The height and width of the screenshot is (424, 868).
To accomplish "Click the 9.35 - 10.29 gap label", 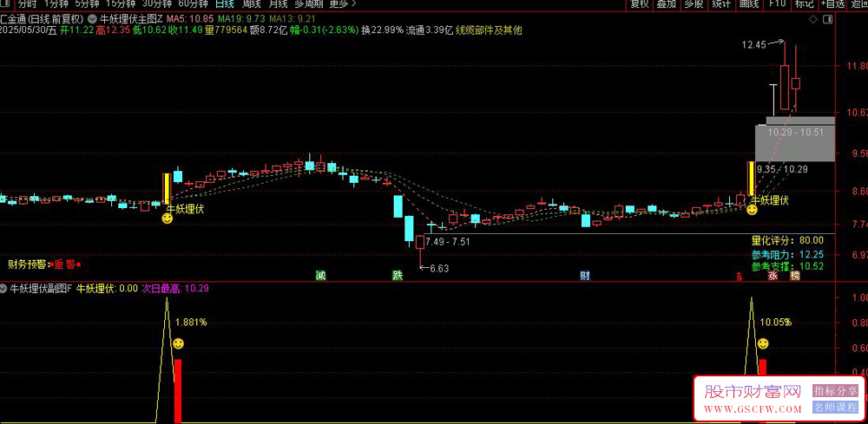I will 782,169.
